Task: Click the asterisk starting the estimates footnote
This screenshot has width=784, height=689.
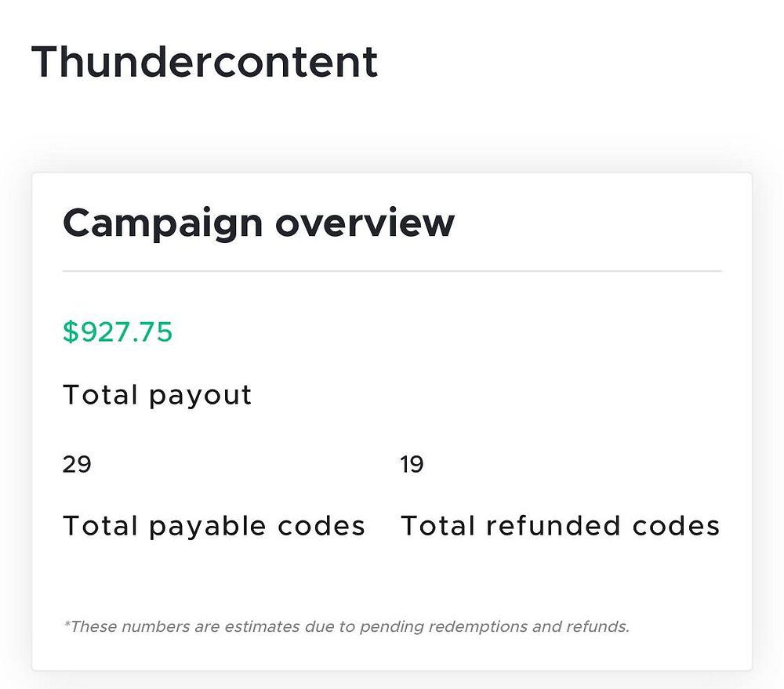Action: click(x=66, y=626)
